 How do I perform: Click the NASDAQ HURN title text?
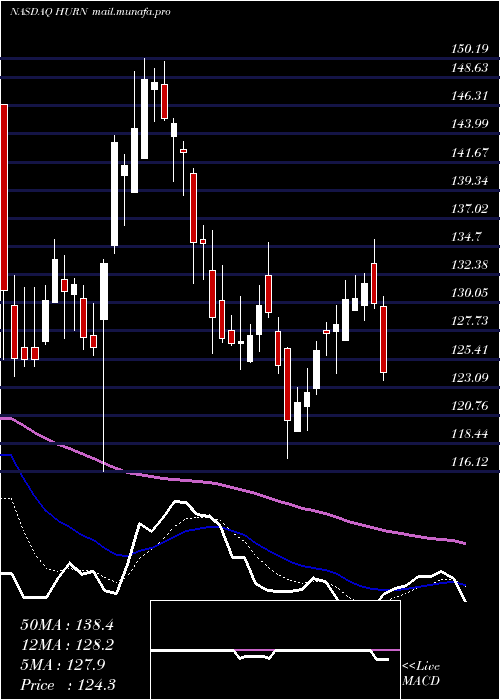[49, 12]
